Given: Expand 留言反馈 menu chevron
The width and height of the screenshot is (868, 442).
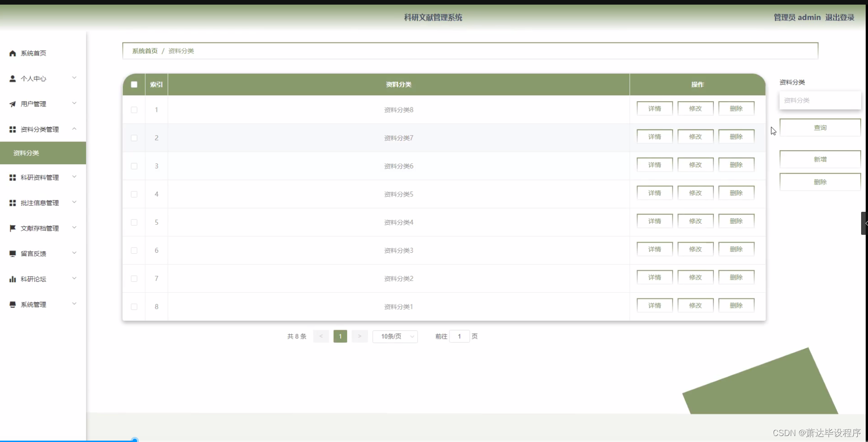Looking at the screenshot, I should tap(74, 253).
